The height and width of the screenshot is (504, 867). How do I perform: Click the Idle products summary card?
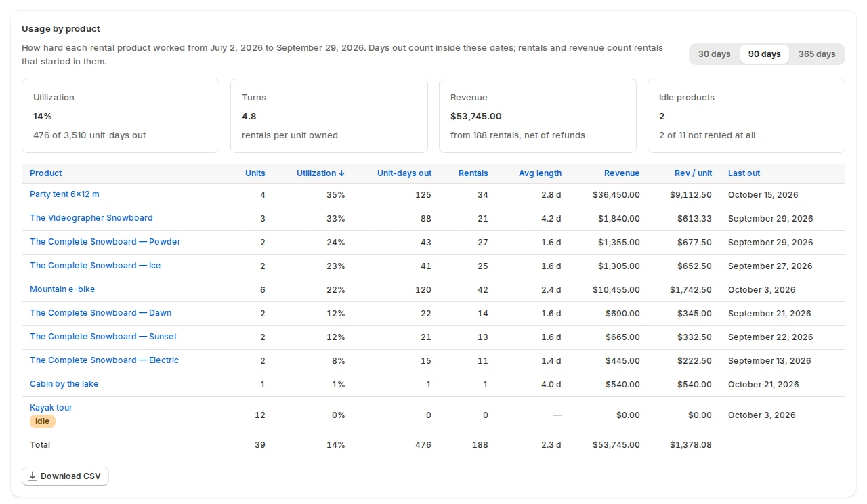746,116
